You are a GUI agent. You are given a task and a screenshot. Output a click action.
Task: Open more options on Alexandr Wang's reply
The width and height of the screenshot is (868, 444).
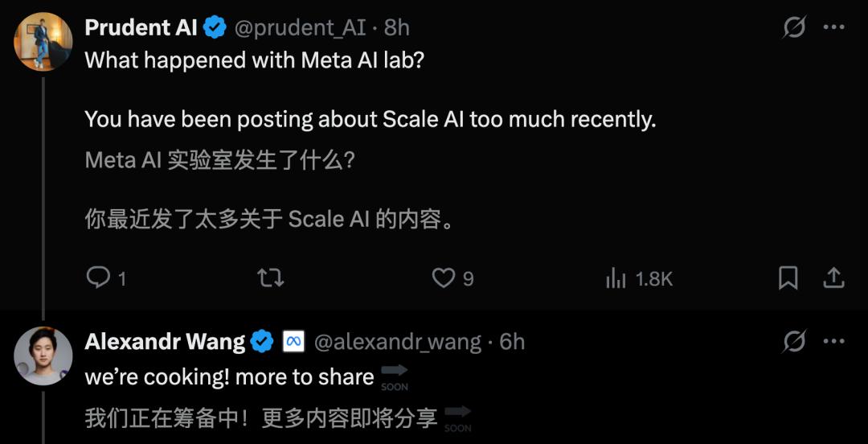pos(834,342)
